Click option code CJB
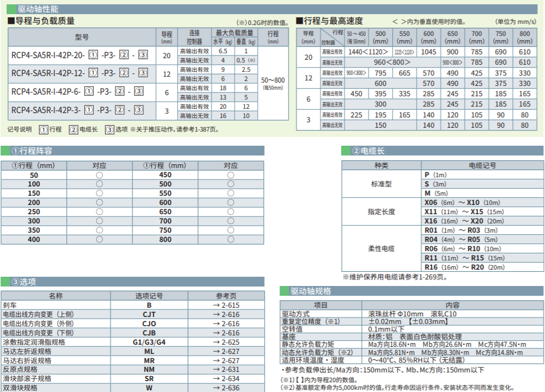This screenshot has width=545, height=392. click(x=149, y=333)
